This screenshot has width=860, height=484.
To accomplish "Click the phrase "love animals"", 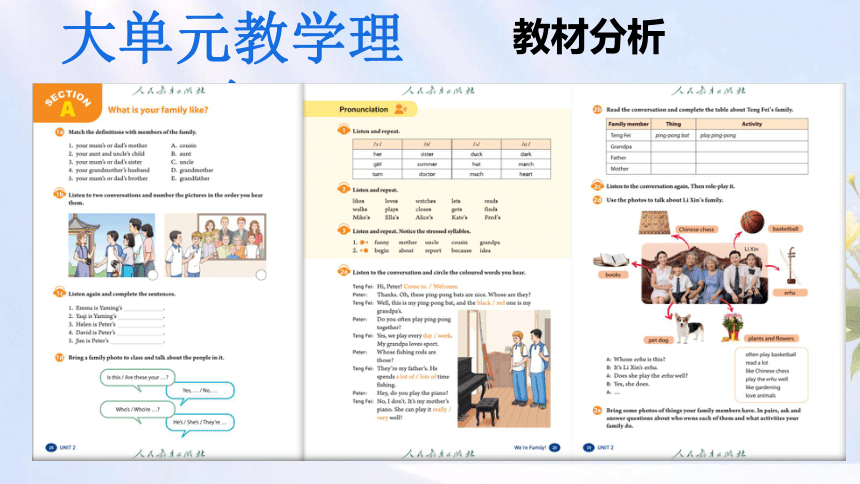I will (x=760, y=395).
